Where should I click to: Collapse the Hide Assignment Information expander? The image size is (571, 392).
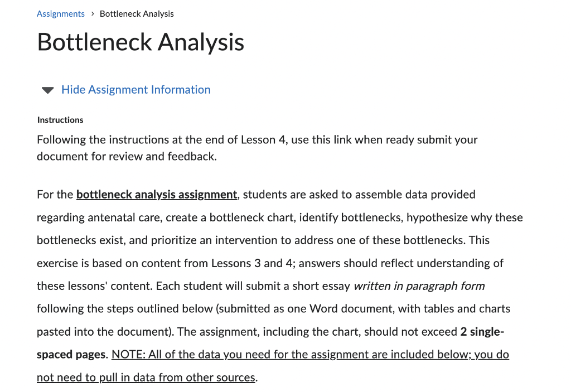click(136, 90)
